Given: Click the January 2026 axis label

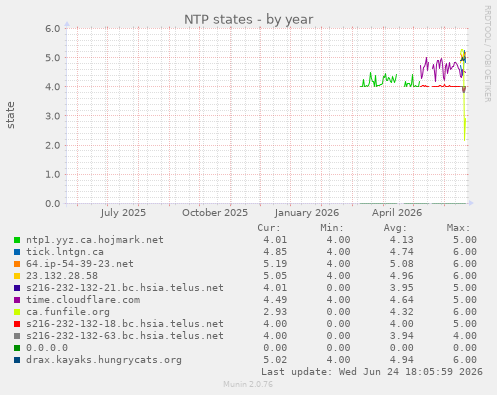Looking at the screenshot, I should [x=307, y=213].
